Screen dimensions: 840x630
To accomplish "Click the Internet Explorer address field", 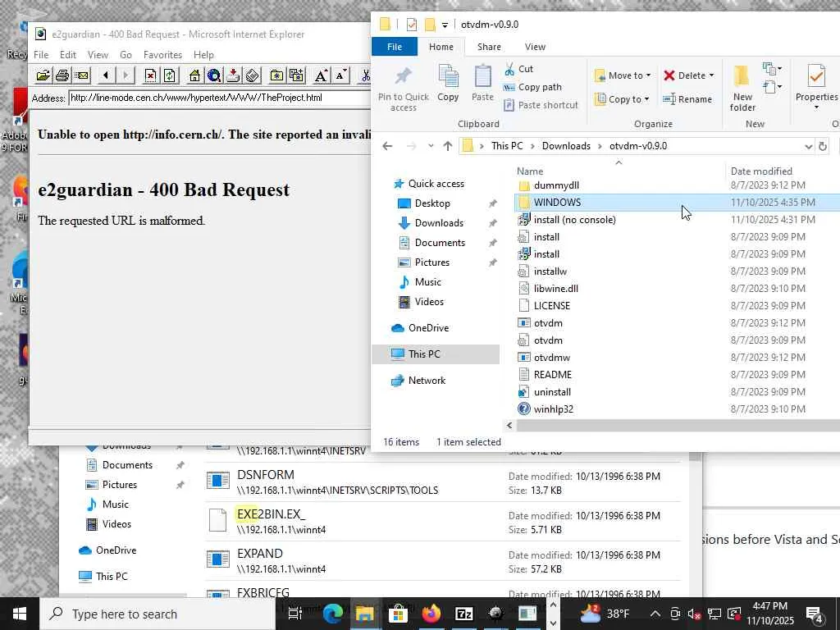I will coord(220,98).
